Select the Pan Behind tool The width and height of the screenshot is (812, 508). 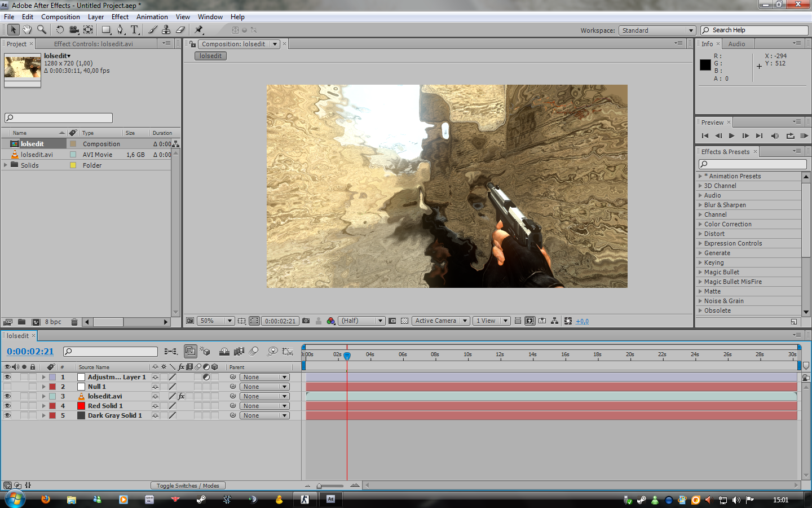pos(89,30)
